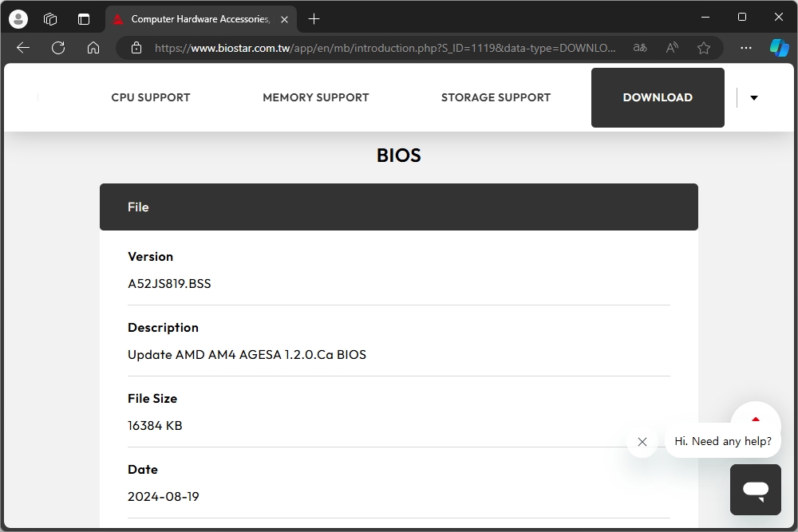View site information lock icon

coord(136,48)
